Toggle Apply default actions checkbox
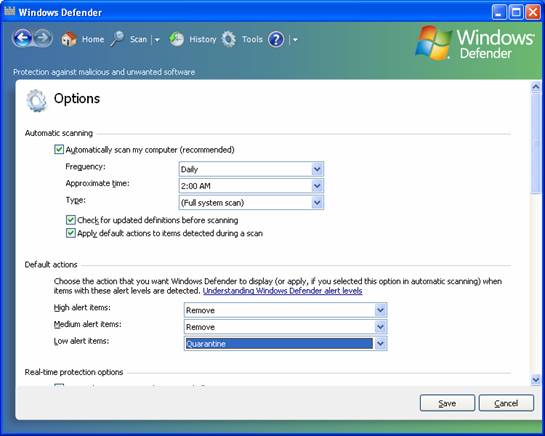Image resolution: width=545 pixels, height=436 pixels. point(71,233)
